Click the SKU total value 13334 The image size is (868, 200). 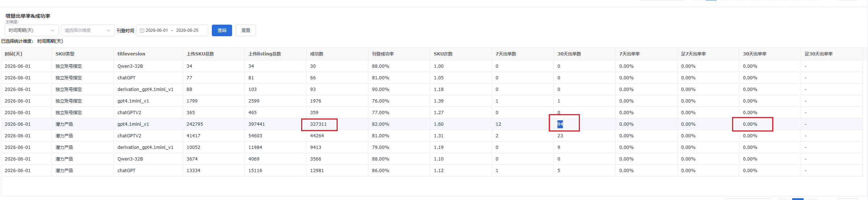tap(193, 171)
